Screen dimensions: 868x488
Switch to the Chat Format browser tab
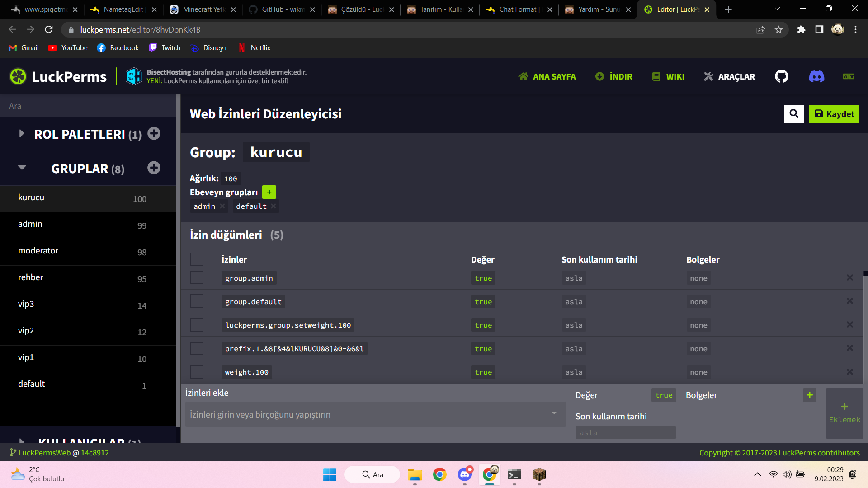[520, 9]
